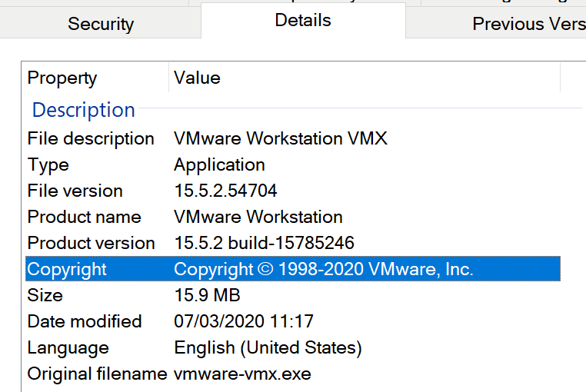Select the File version row
Screen dimensions: 586x392
click(75, 191)
